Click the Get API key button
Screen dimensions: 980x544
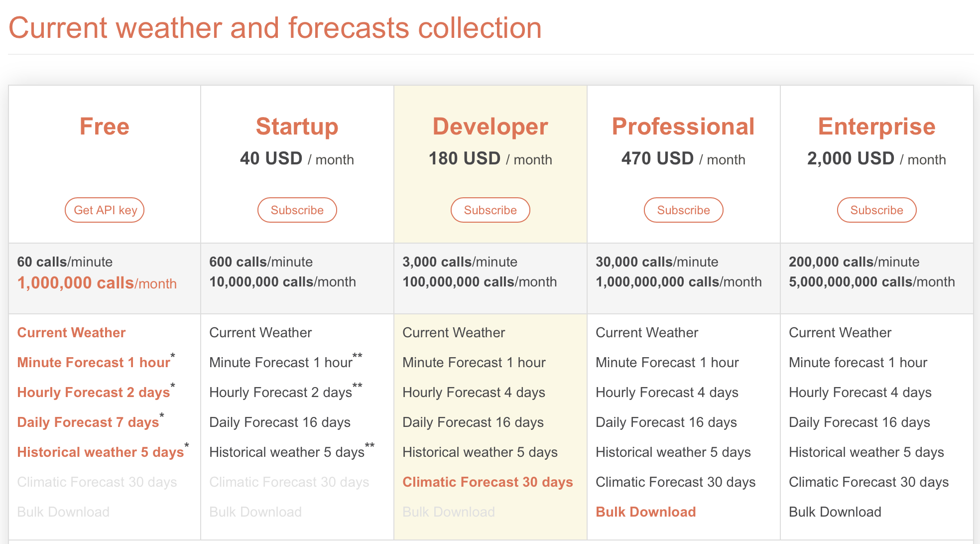click(x=105, y=210)
